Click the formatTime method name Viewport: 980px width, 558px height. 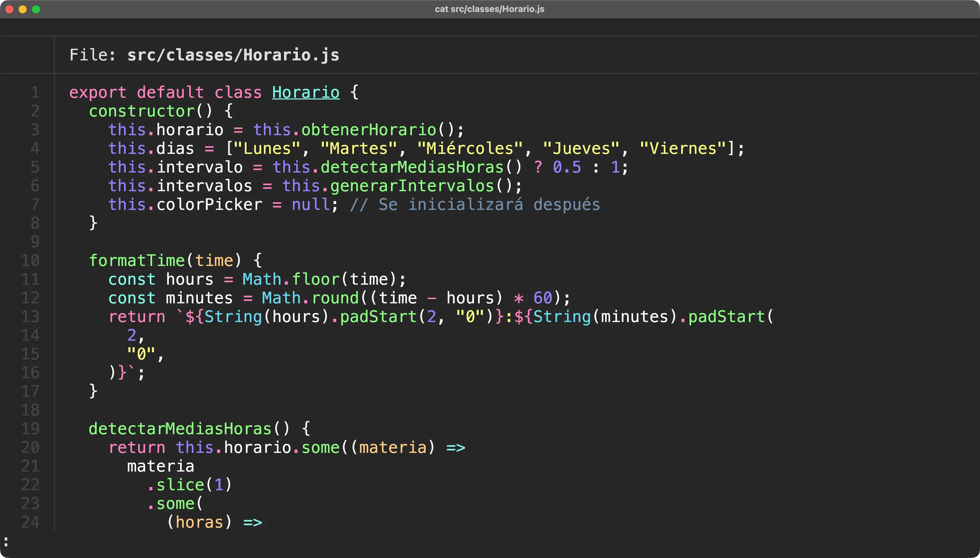(136, 260)
